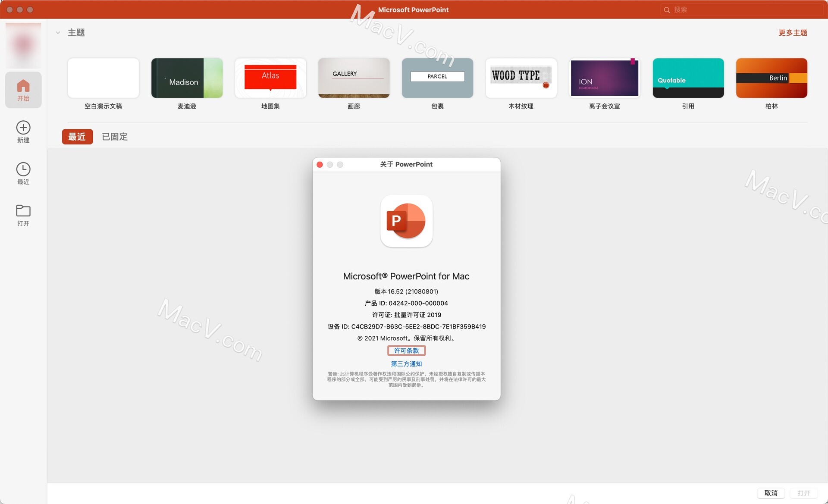Pick the Wood Type (木材纹理) theme
The height and width of the screenshot is (504, 828).
pos(521,78)
